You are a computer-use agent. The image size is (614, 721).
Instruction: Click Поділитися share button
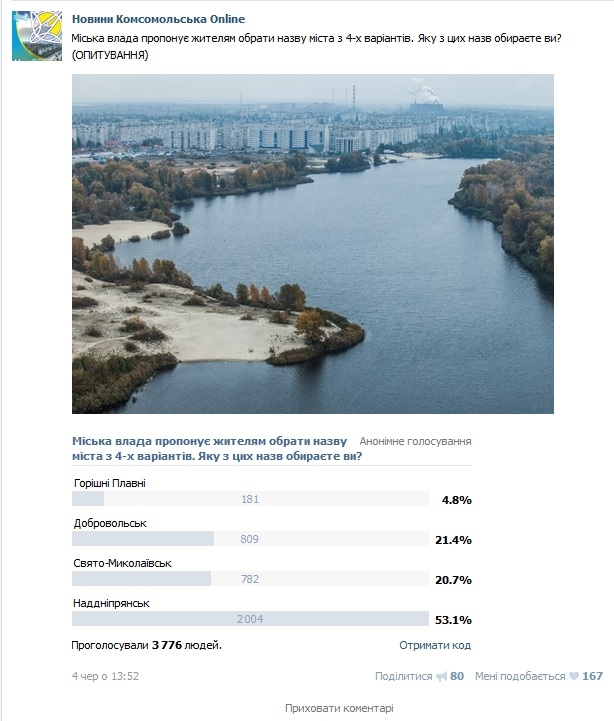(403, 676)
